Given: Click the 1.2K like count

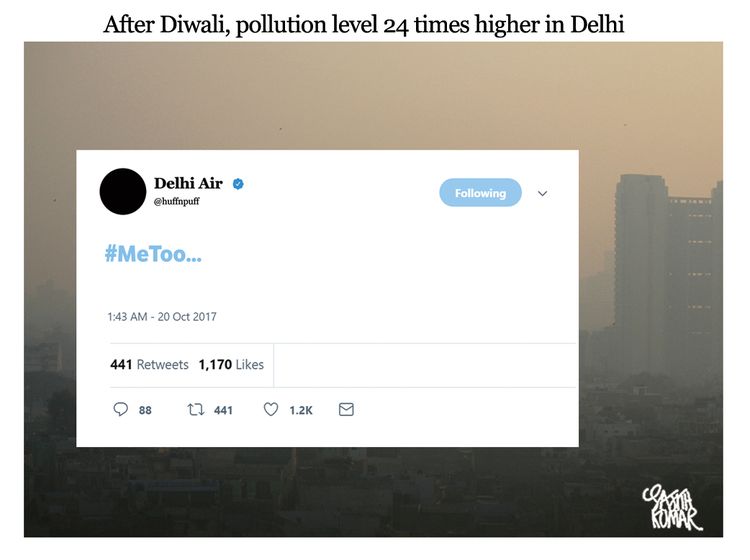Looking at the screenshot, I should tap(301, 410).
